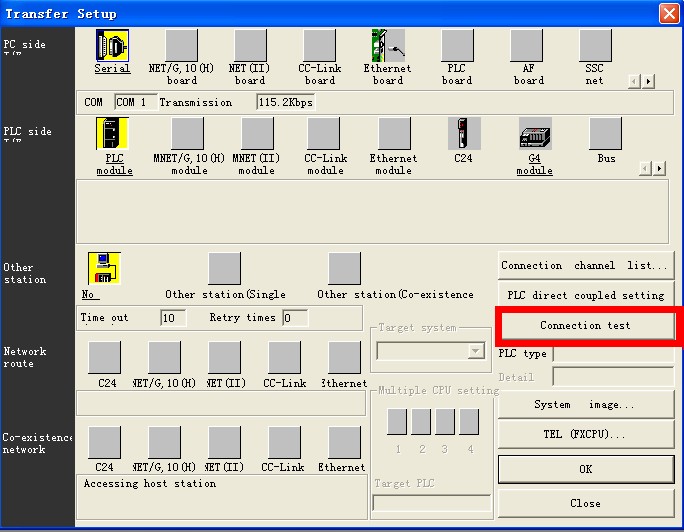Click PLC direct coupled setting button

(585, 295)
